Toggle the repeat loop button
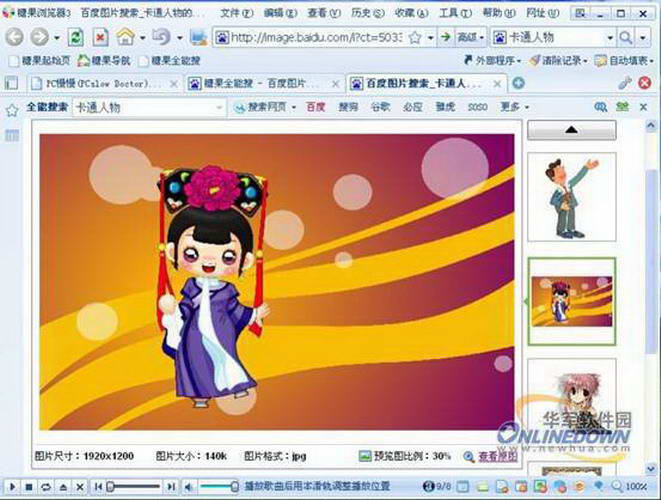 click(x=46, y=487)
